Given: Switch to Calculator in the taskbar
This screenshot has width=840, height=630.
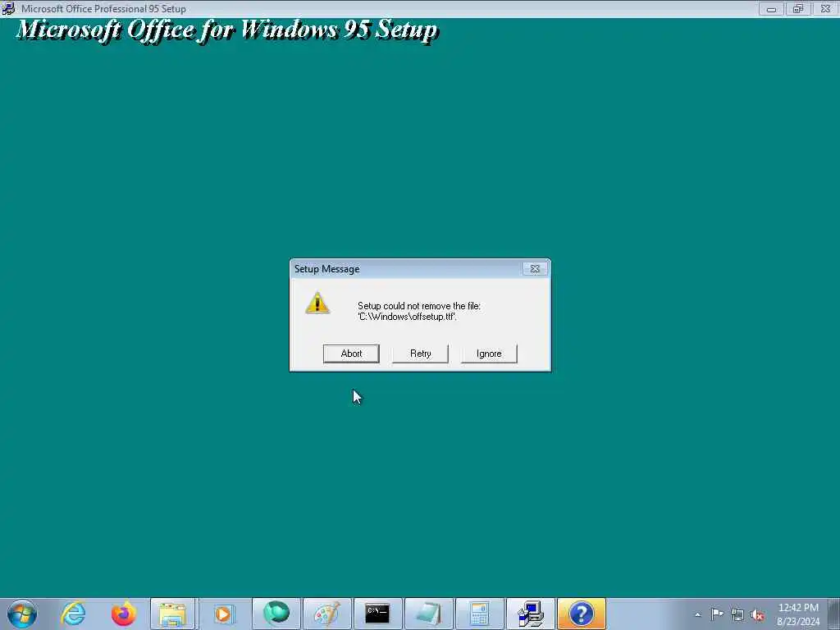Looking at the screenshot, I should [x=479, y=614].
